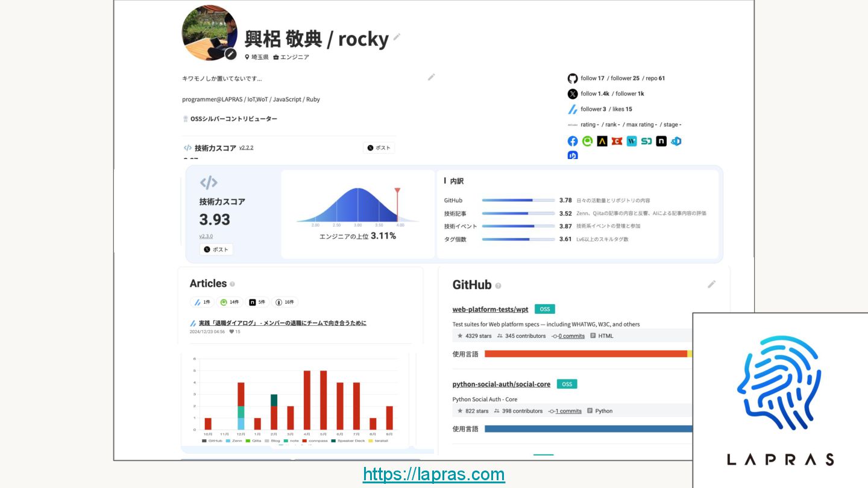Click the red marker on the score distribution curve
This screenshot has width=868, height=488.
[397, 204]
